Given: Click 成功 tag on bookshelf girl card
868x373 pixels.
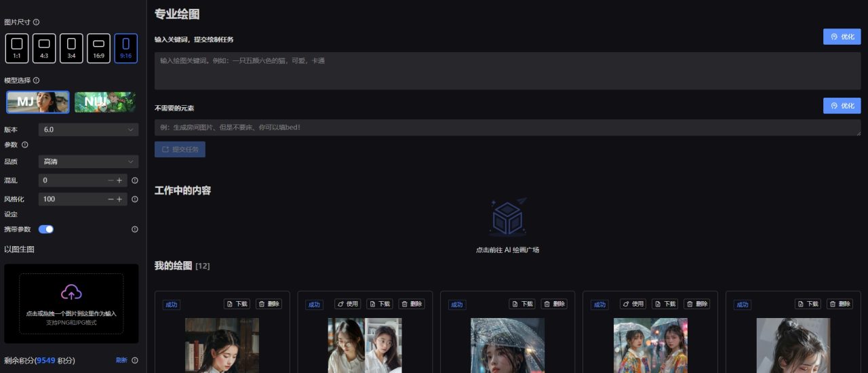Looking at the screenshot, I should 172,305.
